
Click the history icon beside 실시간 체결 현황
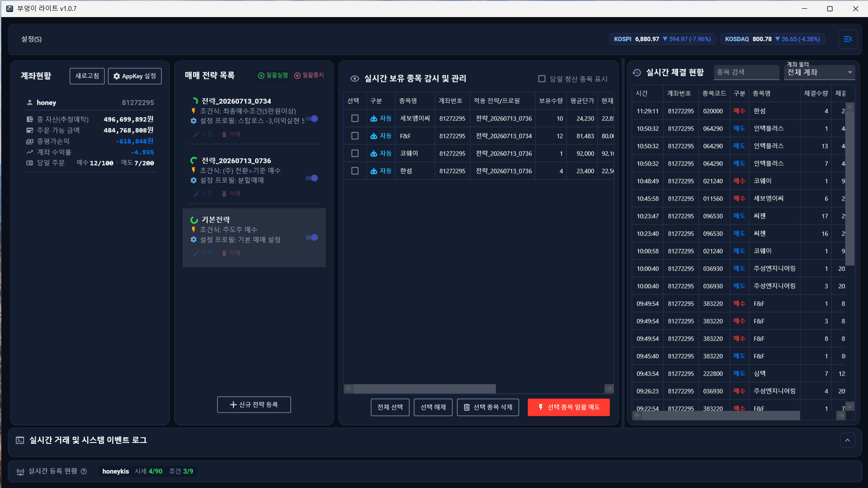click(x=637, y=73)
